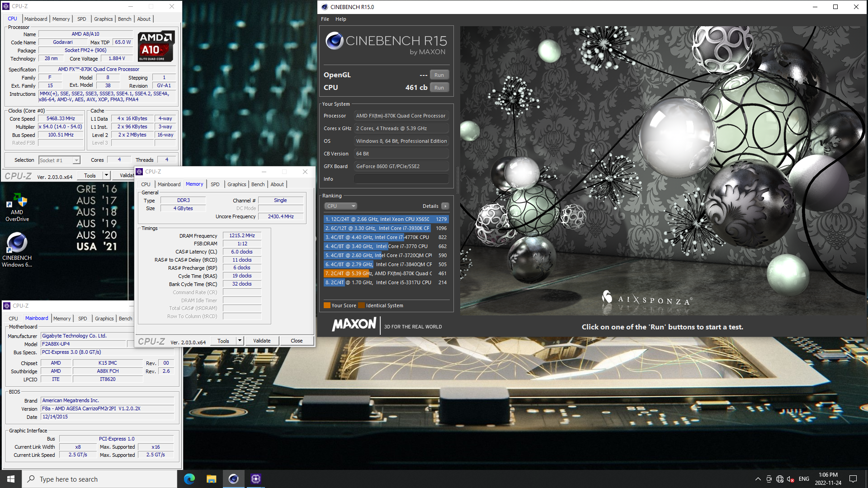Open File menu in Cinebench
The height and width of the screenshot is (488, 868).
click(x=325, y=19)
